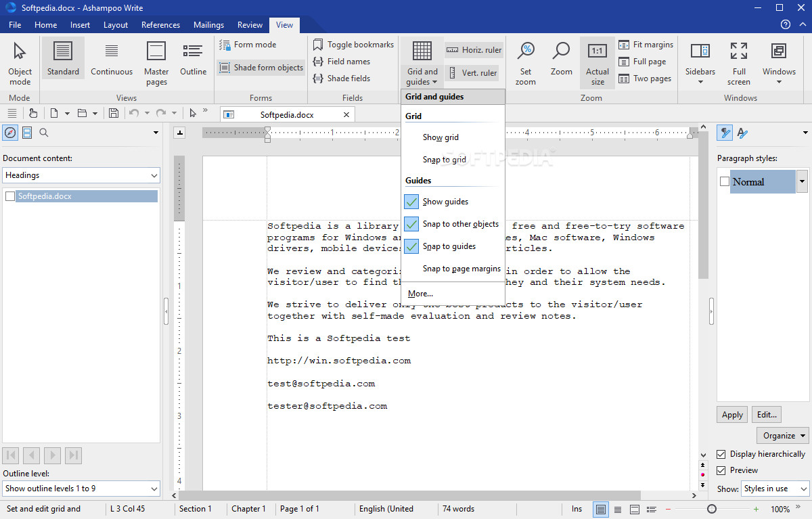Open the outline levels dropdown
Image resolution: width=812 pixels, height=519 pixels.
[81, 489]
